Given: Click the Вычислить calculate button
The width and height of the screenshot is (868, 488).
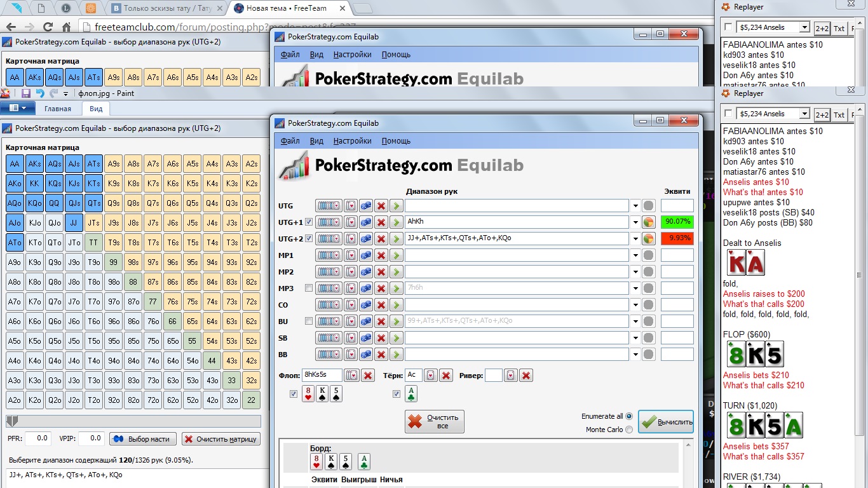Looking at the screenshot, I should tap(666, 422).
